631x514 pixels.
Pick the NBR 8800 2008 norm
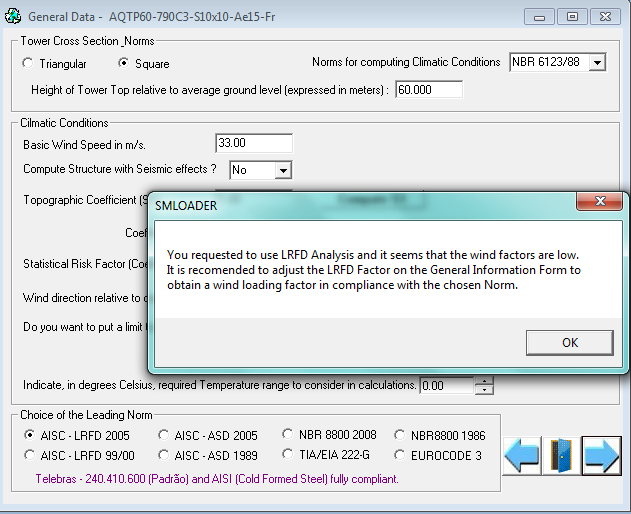(289, 435)
